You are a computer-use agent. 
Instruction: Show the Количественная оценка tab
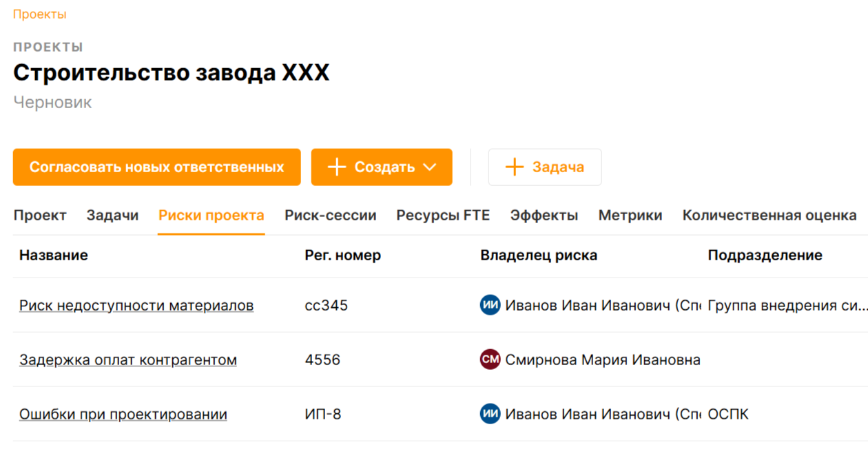(x=769, y=216)
